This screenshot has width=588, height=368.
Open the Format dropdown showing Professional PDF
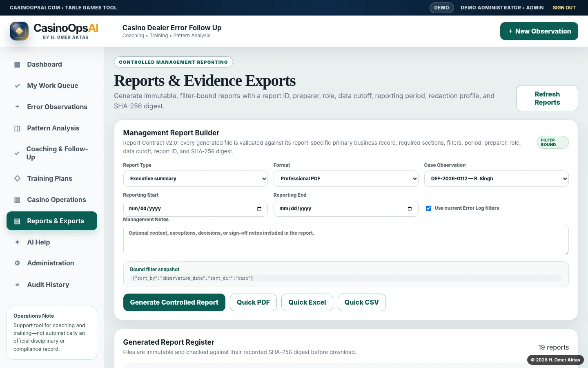coord(346,179)
